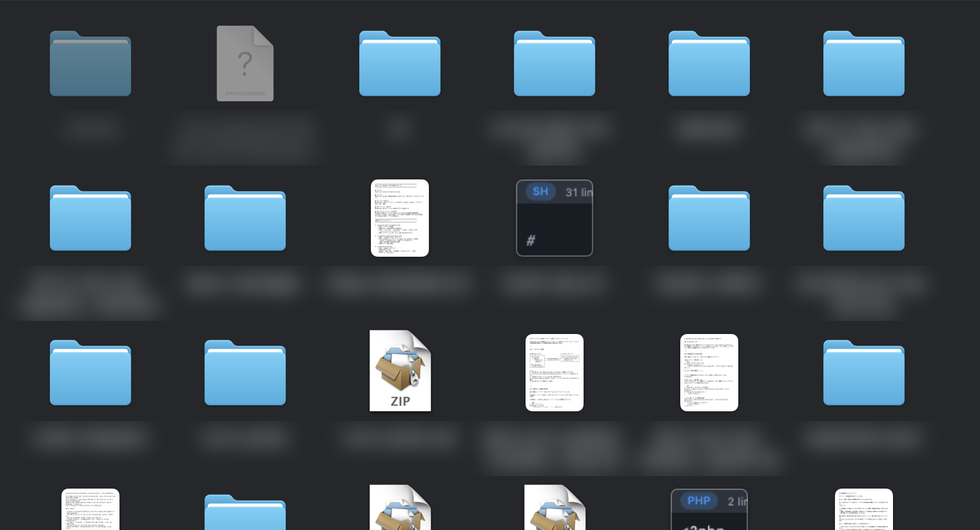980x530 pixels.
Task: Open the SH shell script preview icon
Action: pos(555,218)
